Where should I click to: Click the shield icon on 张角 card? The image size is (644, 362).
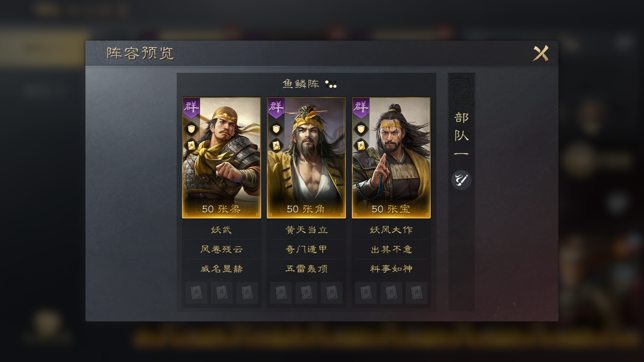(276, 129)
